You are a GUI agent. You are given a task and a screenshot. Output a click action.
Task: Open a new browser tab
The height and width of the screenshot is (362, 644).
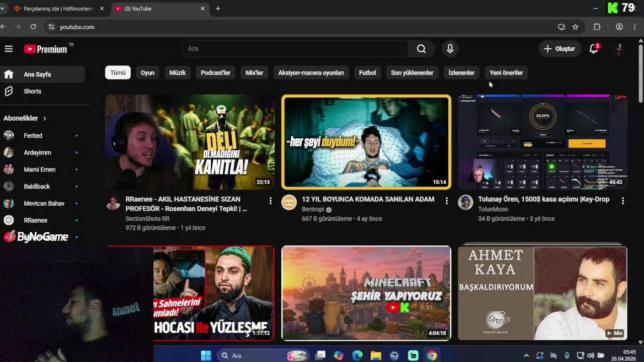pyautogui.click(x=218, y=9)
